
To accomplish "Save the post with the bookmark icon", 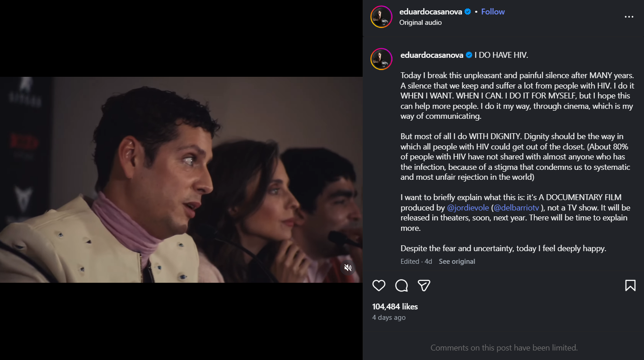I will [x=630, y=285].
